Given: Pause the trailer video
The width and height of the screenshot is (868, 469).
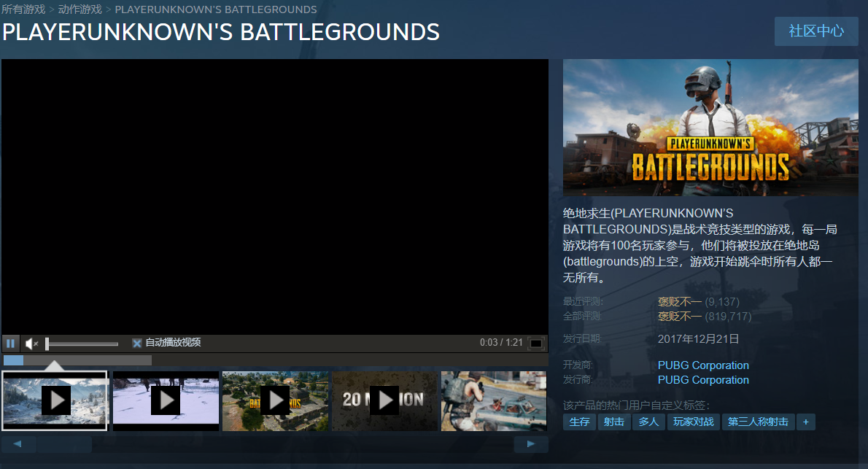Looking at the screenshot, I should coord(10,344).
